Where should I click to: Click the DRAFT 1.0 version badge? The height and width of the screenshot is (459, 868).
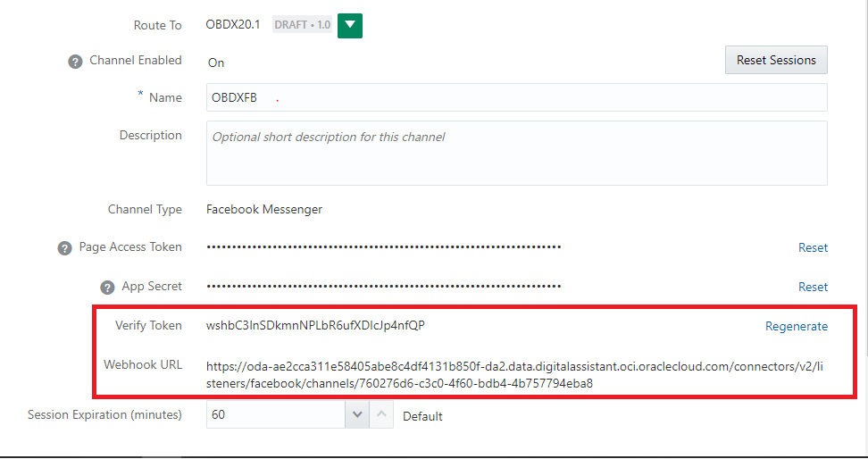tap(302, 25)
